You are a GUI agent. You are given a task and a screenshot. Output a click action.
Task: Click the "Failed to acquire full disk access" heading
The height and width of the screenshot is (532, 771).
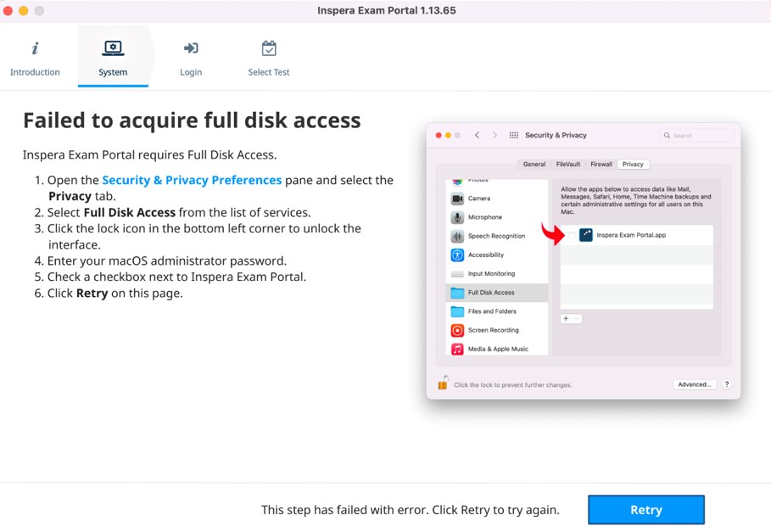pos(192,120)
